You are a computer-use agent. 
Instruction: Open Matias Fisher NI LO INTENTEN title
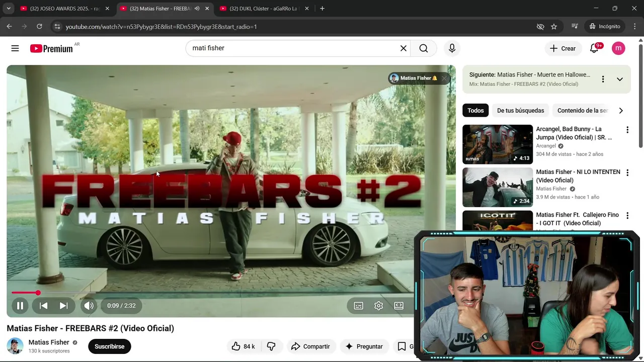click(x=578, y=176)
